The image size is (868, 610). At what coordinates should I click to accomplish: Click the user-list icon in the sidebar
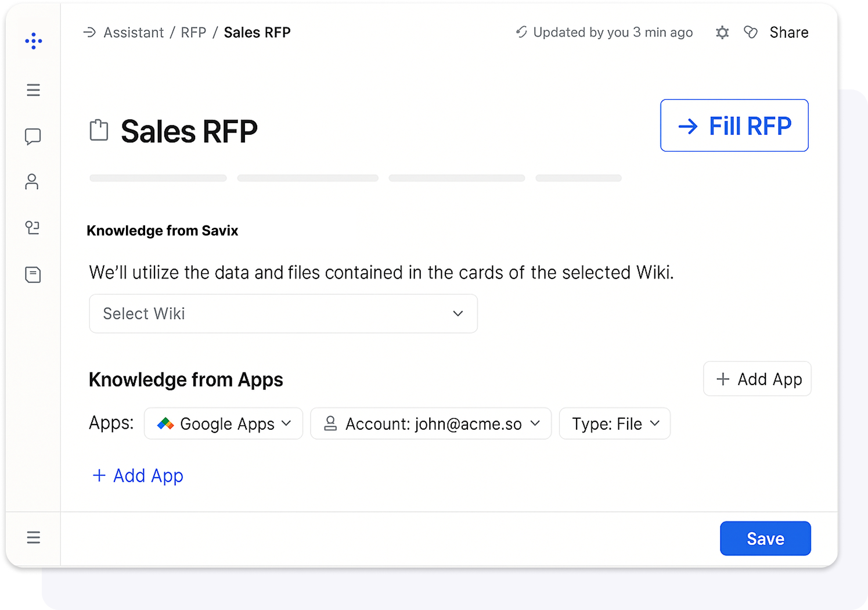click(x=33, y=228)
